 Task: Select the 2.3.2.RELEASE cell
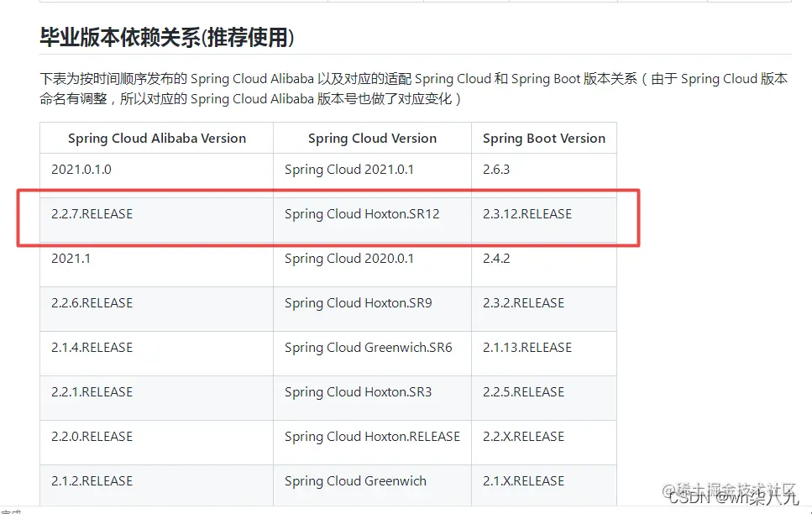(x=544, y=309)
